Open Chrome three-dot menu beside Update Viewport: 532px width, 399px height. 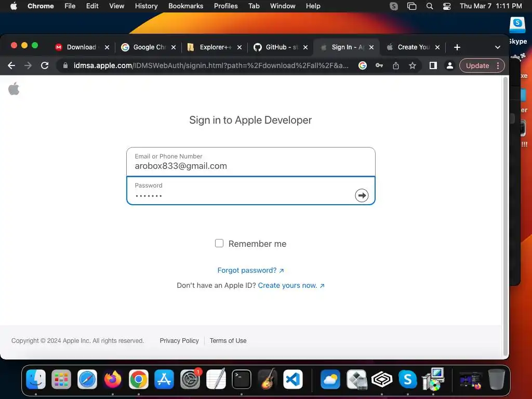click(498, 65)
